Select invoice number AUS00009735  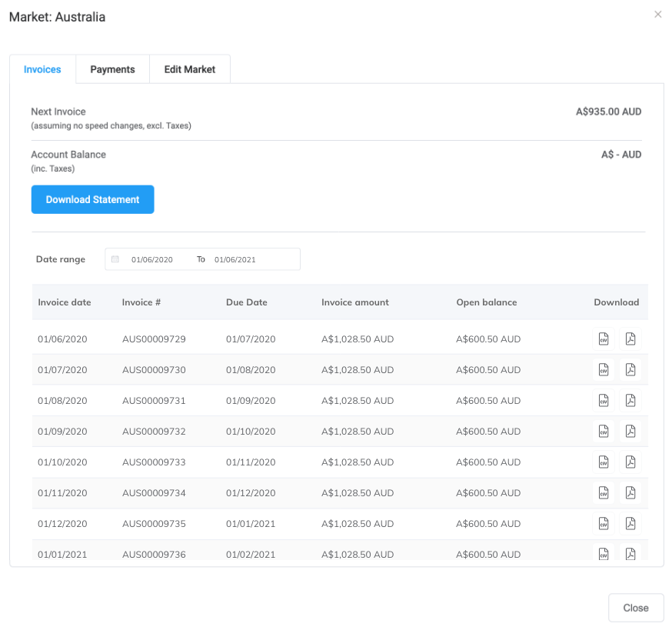tap(154, 524)
